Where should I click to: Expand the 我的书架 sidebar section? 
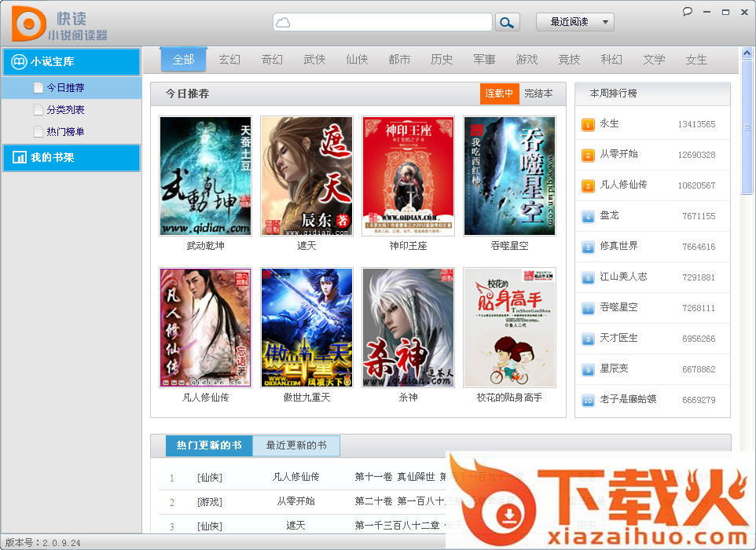click(72, 157)
